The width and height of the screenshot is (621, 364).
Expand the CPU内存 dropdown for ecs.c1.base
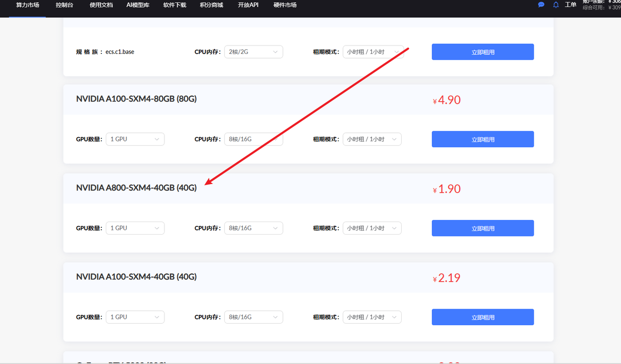click(253, 51)
